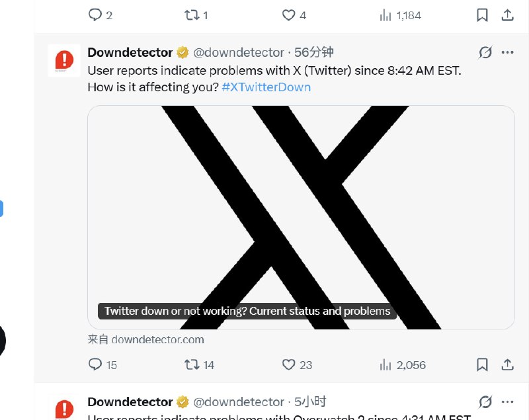Retweet the X (Twitter) outage tweet
Image resolution: width=529 pixels, height=420 pixels.
click(x=192, y=364)
